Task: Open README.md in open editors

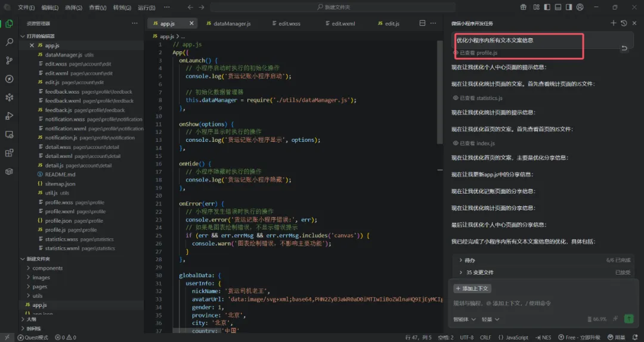Action: [x=60, y=175]
